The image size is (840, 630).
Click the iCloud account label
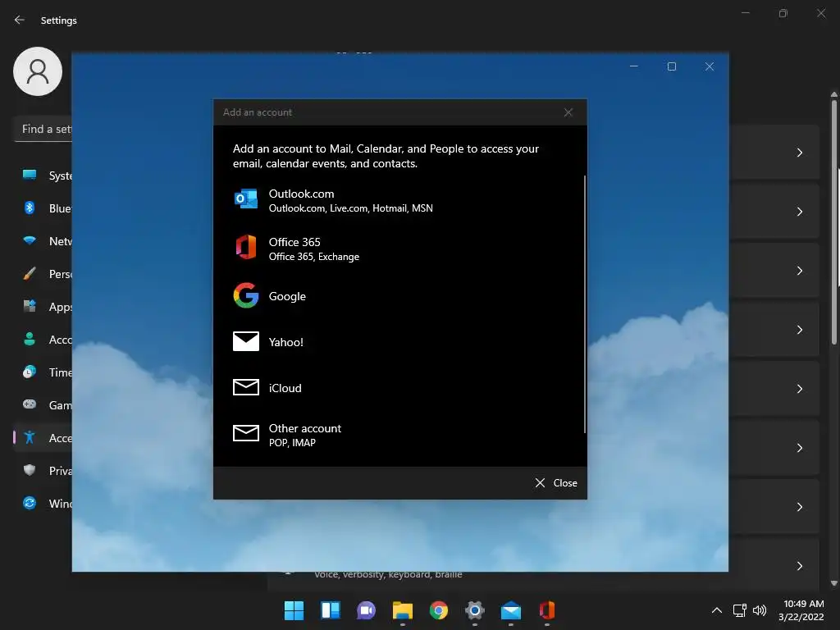[285, 388]
